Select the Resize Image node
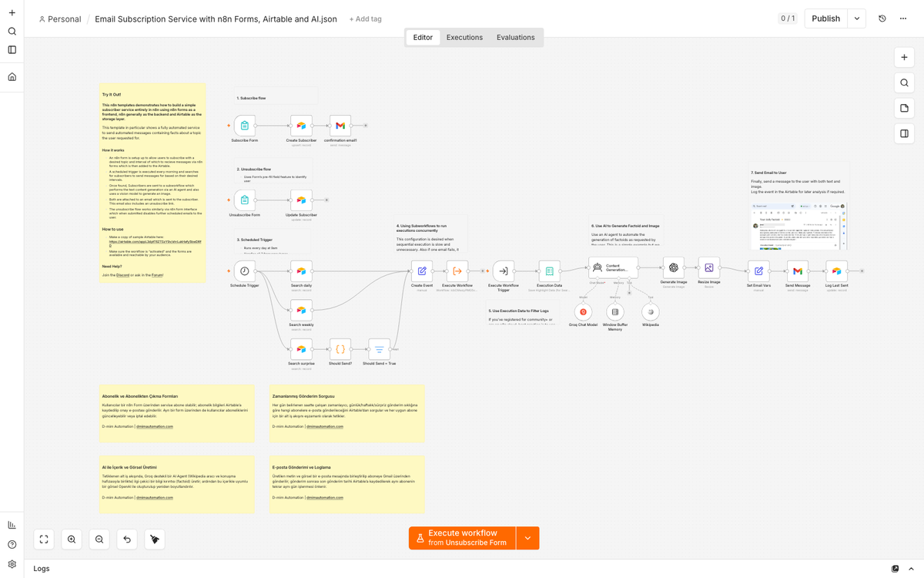 709,267
